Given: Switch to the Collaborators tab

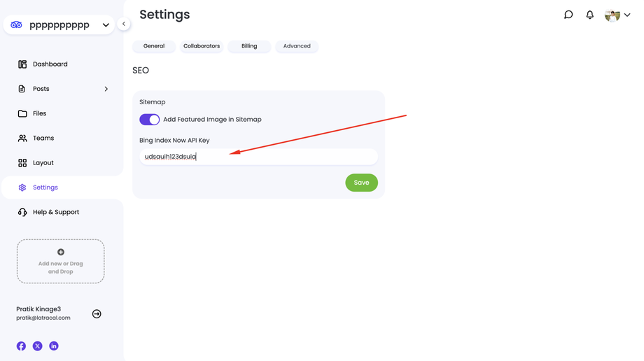Looking at the screenshot, I should (x=202, y=46).
